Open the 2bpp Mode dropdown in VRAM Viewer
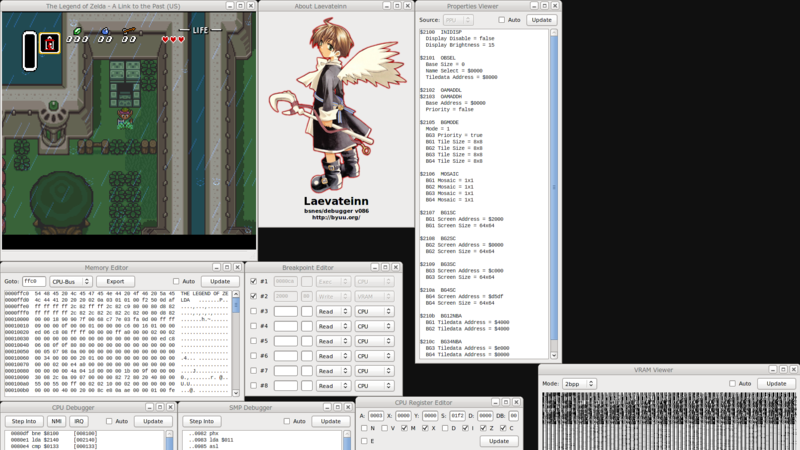Viewport: 800px width, 450px height. (x=578, y=383)
